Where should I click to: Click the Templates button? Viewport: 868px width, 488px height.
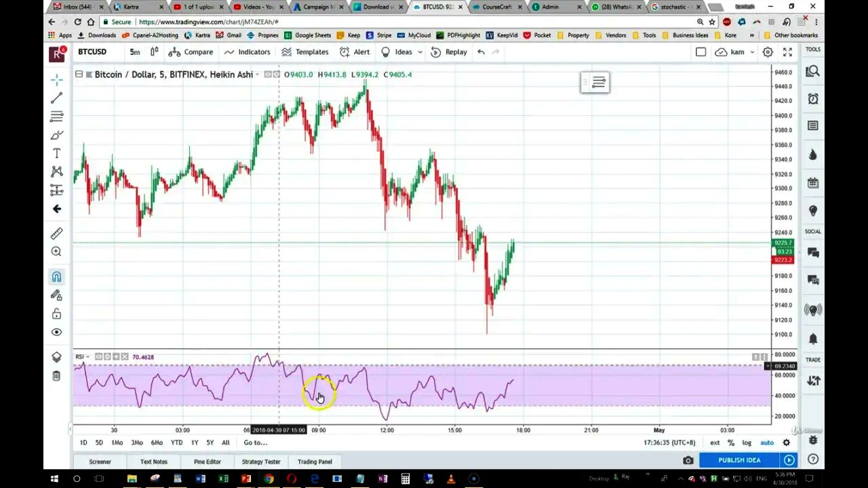305,52
